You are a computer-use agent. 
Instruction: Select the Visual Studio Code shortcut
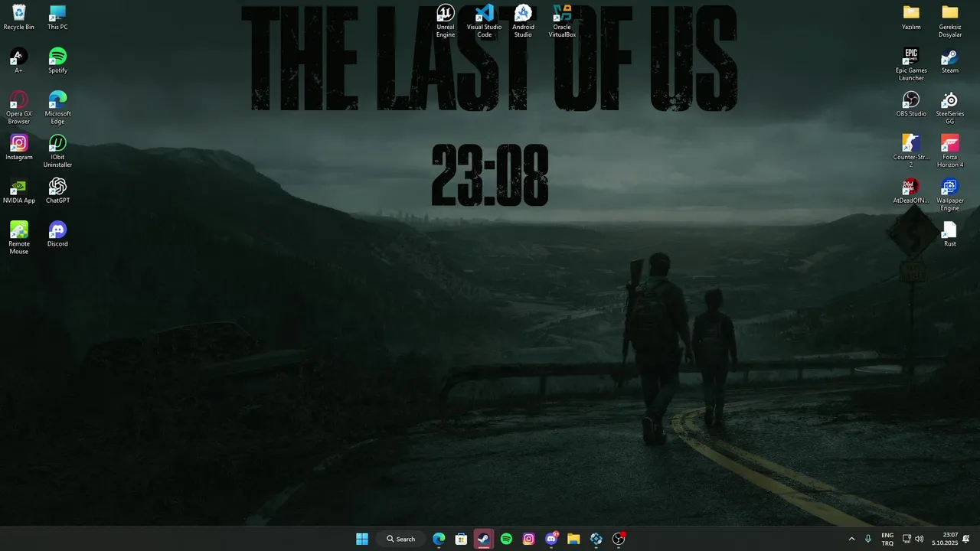coord(485,21)
